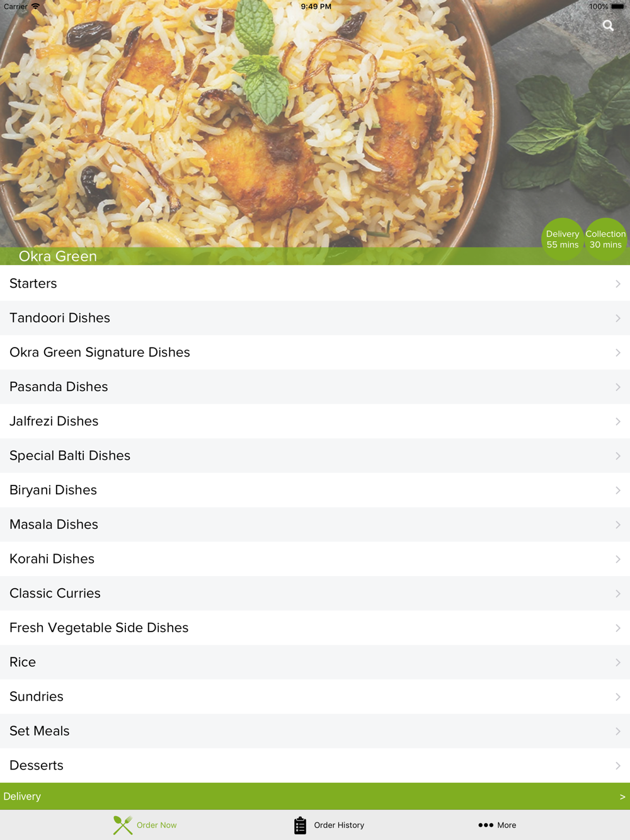Tap the More three-dots icon
The width and height of the screenshot is (630, 840).
click(486, 825)
